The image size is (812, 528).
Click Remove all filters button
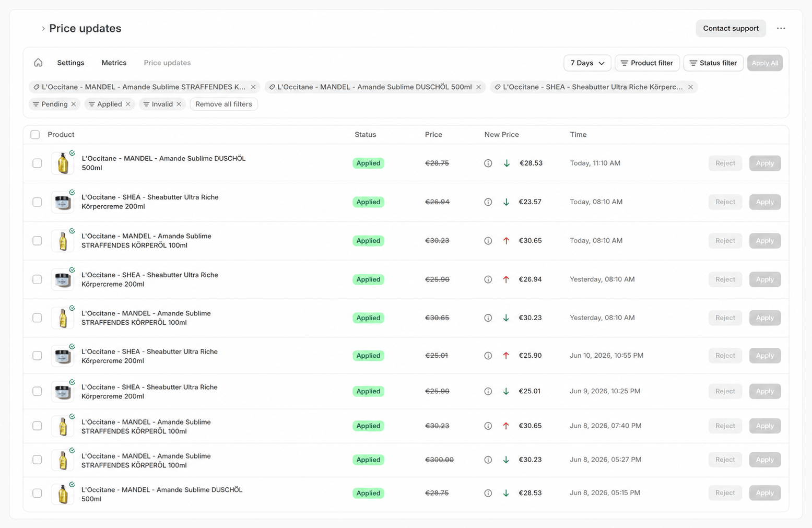click(223, 104)
